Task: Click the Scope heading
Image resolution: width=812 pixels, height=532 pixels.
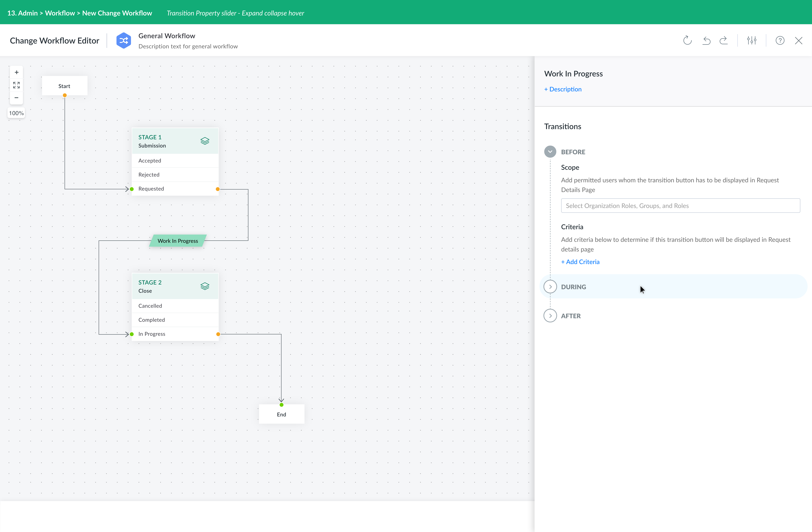Action: coord(570,167)
